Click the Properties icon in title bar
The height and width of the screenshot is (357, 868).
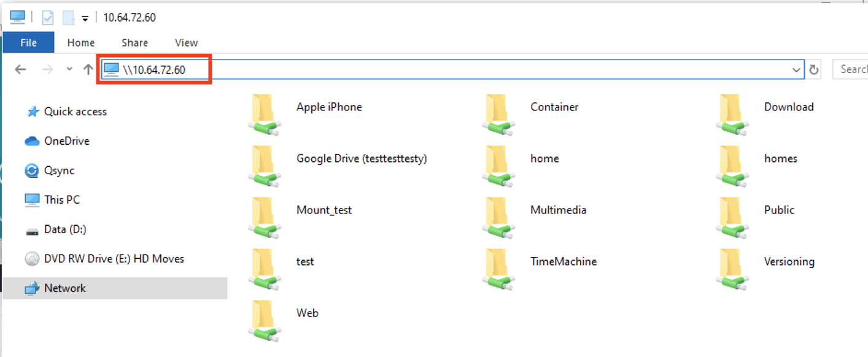pos(48,17)
